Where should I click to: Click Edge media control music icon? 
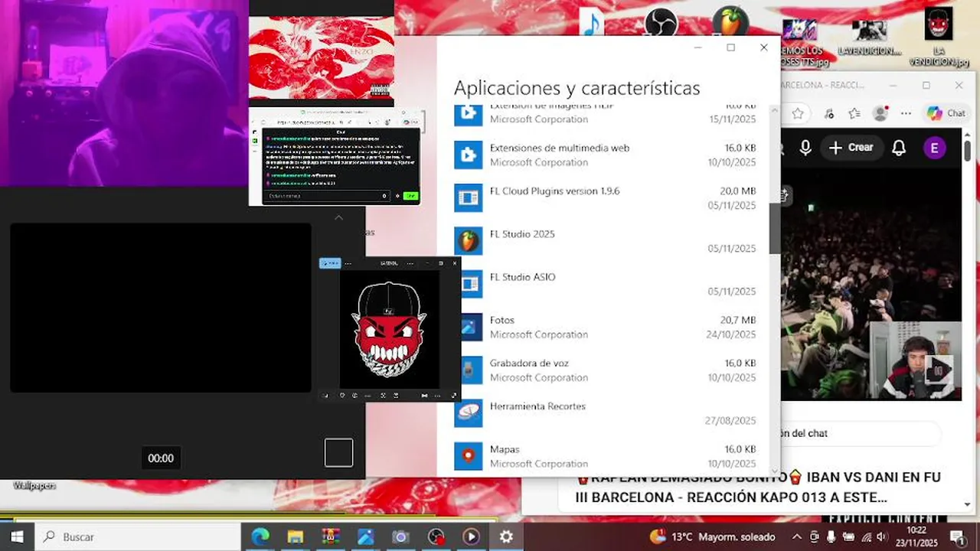pyautogui.click(x=829, y=113)
